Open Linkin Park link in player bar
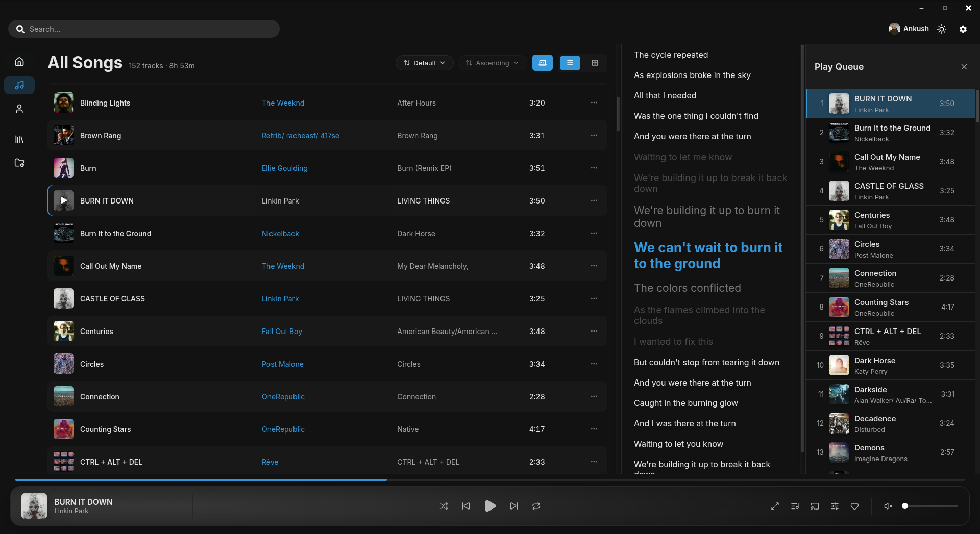Image resolution: width=980 pixels, height=534 pixels. [71, 511]
